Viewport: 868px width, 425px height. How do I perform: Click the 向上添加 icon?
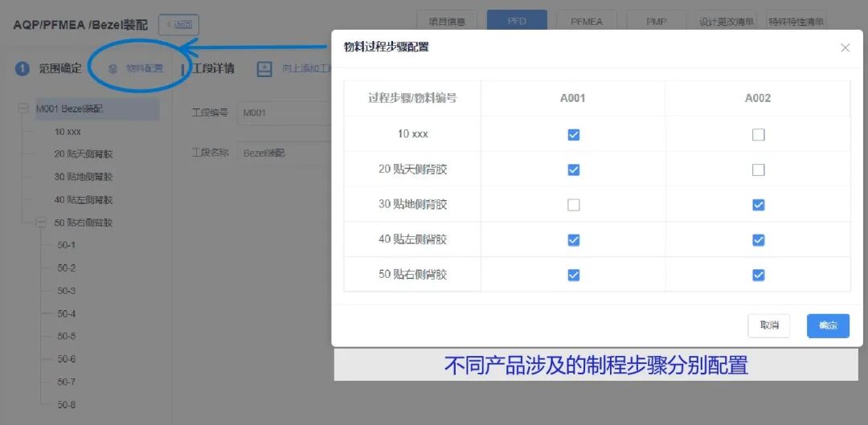click(264, 69)
